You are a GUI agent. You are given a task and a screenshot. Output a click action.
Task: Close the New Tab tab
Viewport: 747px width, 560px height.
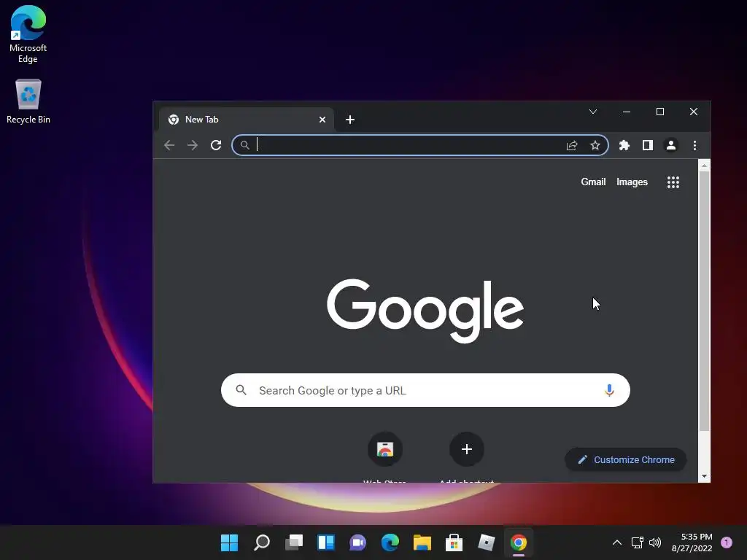point(322,120)
